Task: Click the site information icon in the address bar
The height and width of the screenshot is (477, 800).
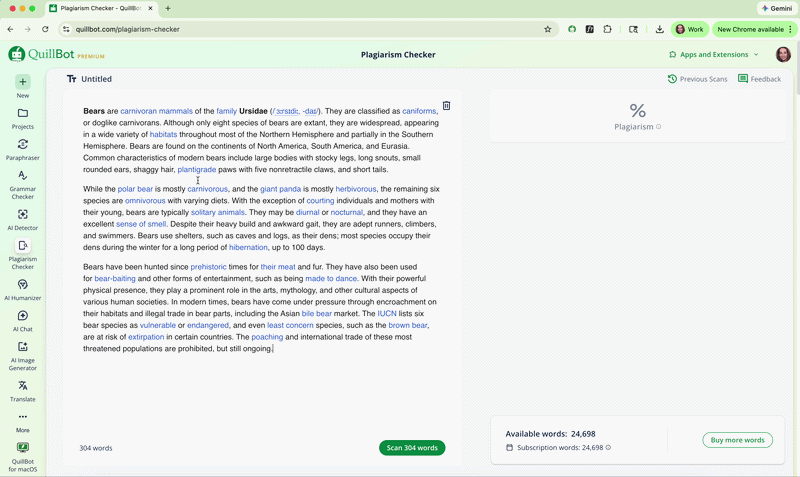Action: tap(66, 29)
